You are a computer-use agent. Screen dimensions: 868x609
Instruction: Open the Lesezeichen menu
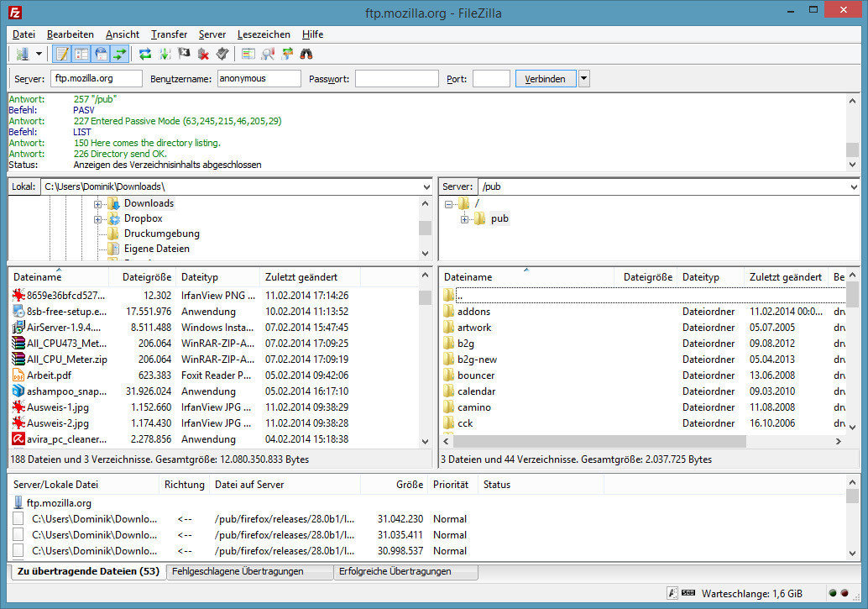264,34
